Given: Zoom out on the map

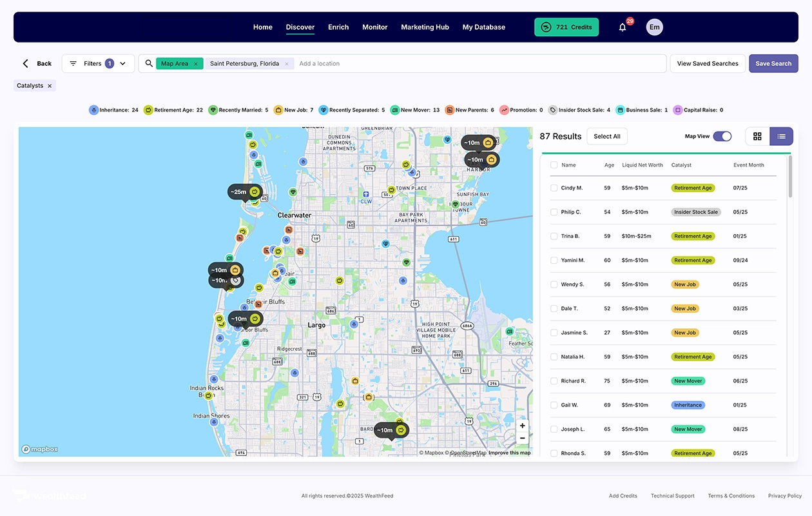Looking at the screenshot, I should coord(523,438).
